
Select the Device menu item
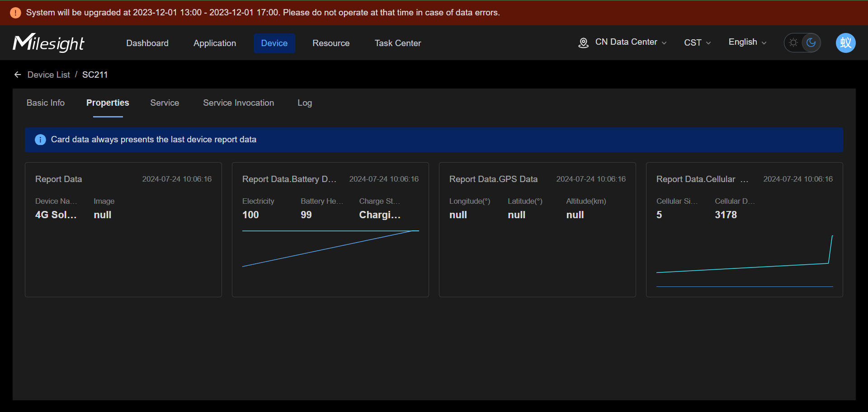click(x=274, y=43)
